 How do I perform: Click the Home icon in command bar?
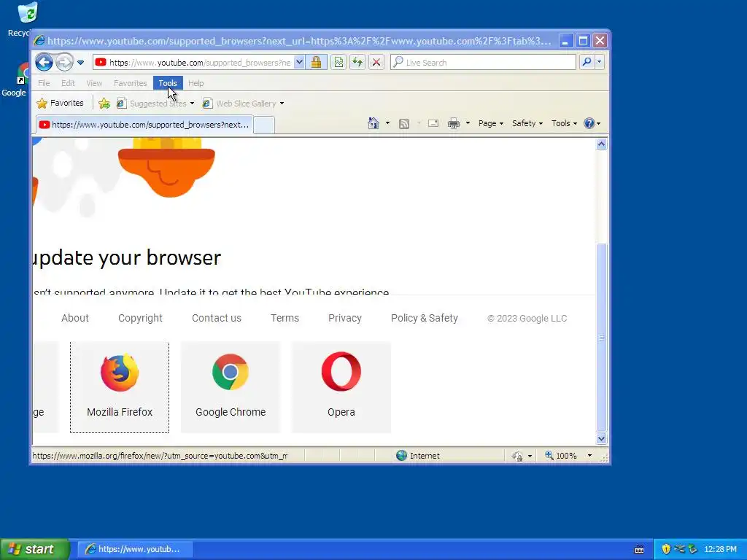[x=373, y=123]
